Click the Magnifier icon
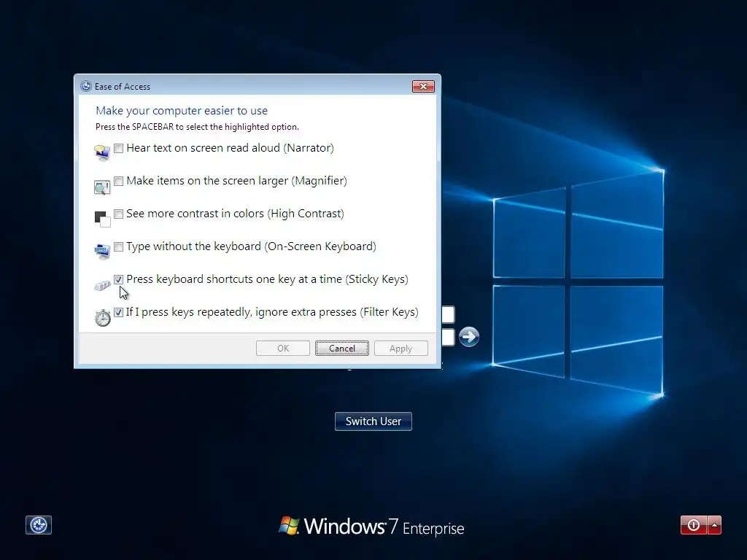The image size is (747, 560). click(x=102, y=187)
